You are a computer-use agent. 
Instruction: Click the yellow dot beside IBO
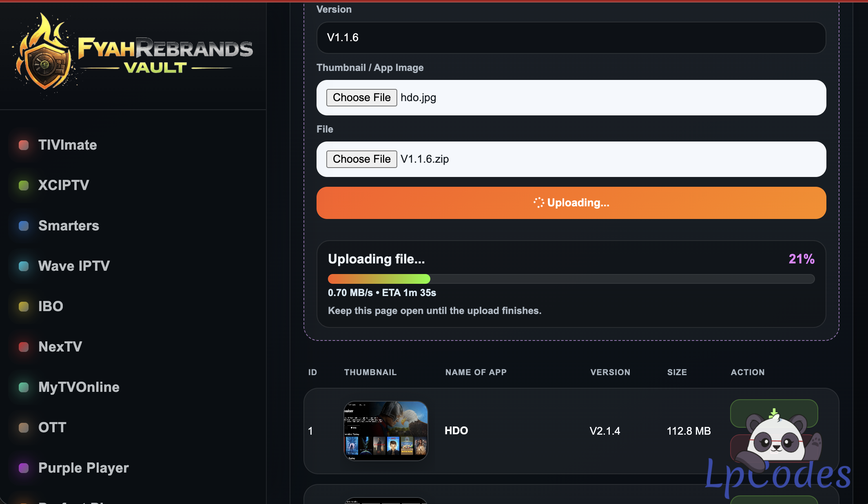point(24,307)
